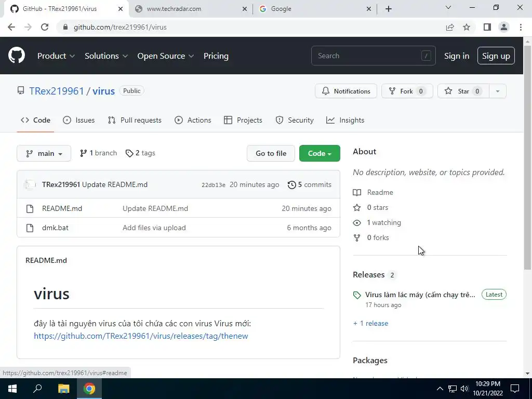
Task: Click the GitHub Octocat logo
Action: (x=17, y=56)
